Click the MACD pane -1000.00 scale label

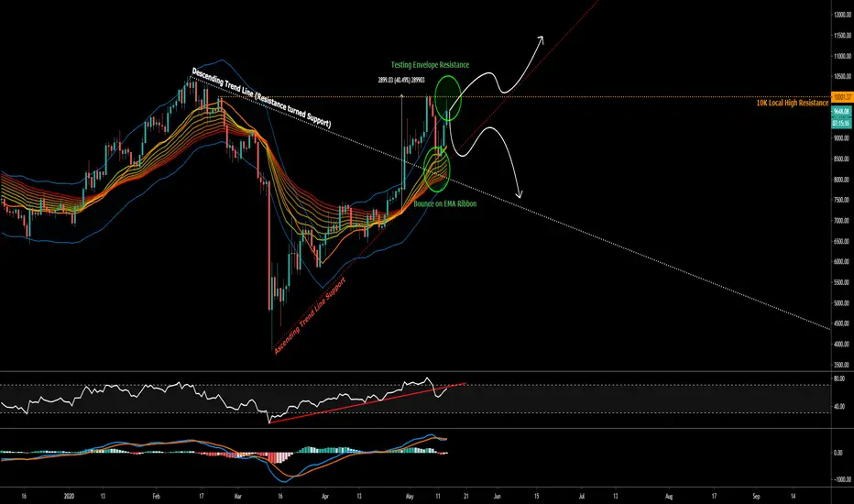coord(842,480)
